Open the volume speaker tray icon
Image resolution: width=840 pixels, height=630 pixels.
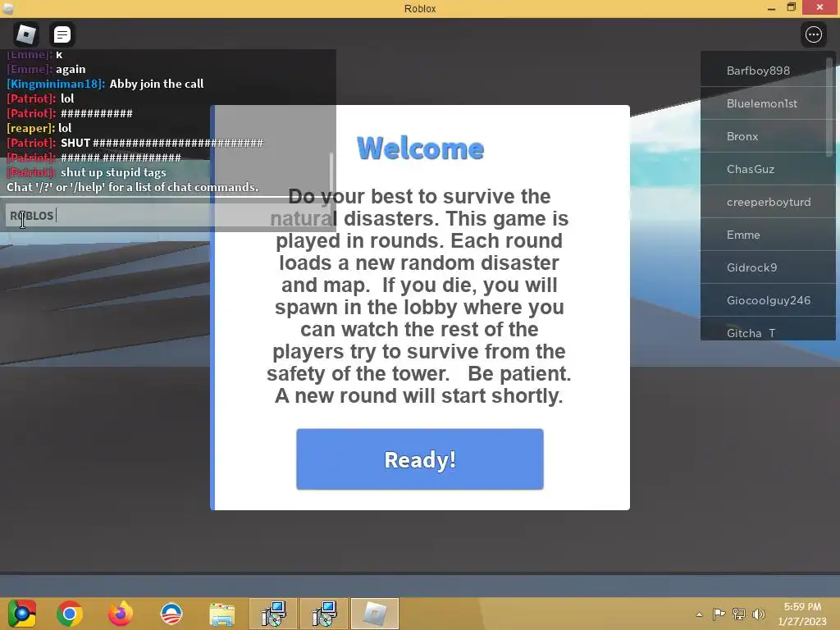coord(758,614)
